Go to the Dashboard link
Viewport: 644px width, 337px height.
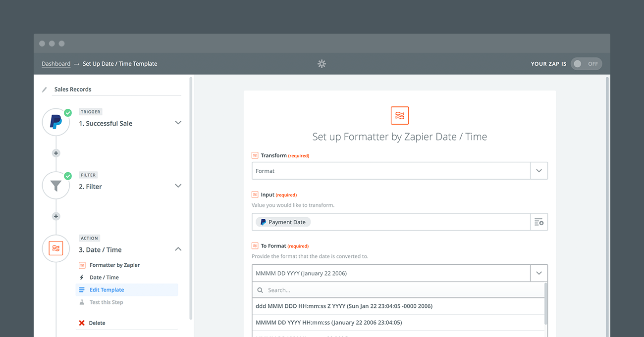pyautogui.click(x=56, y=64)
